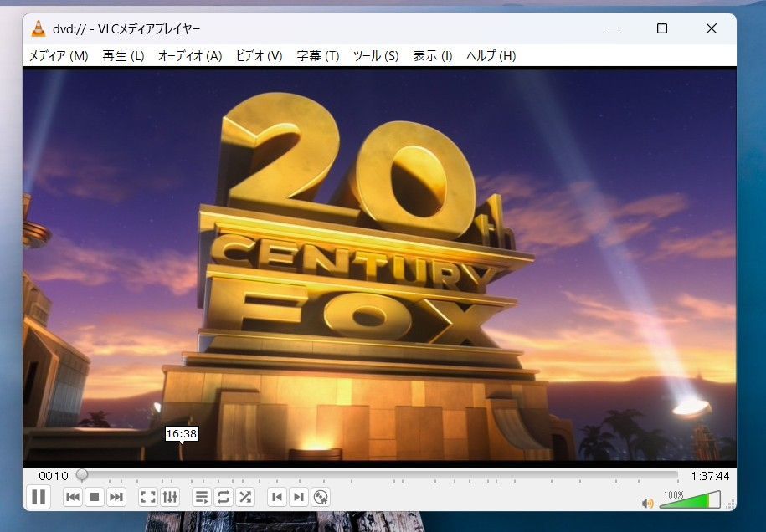766x532 pixels.
Task: Open the メディア (M) menu
Action: [59, 56]
